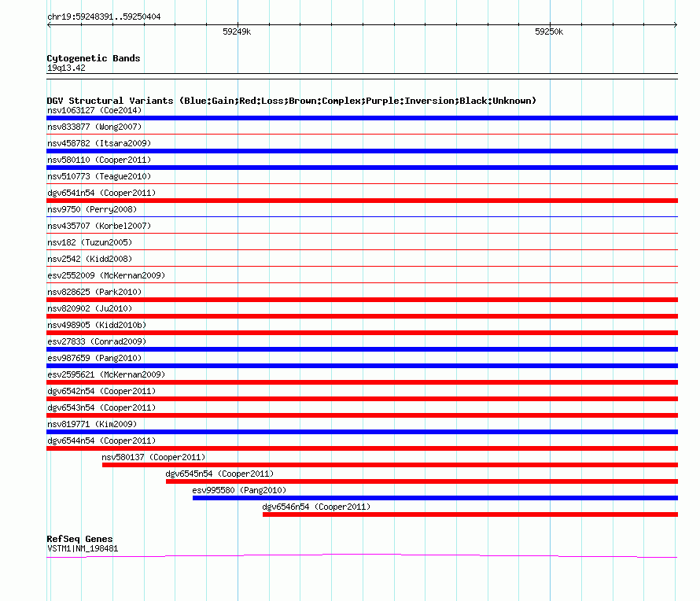Image resolution: width=700 pixels, height=601 pixels.
Task: Click the DGV Structural Variants track title
Action: click(x=291, y=101)
